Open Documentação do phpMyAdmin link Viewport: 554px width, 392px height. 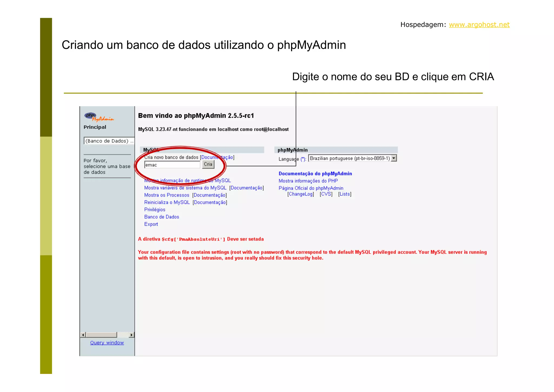pyautogui.click(x=315, y=174)
